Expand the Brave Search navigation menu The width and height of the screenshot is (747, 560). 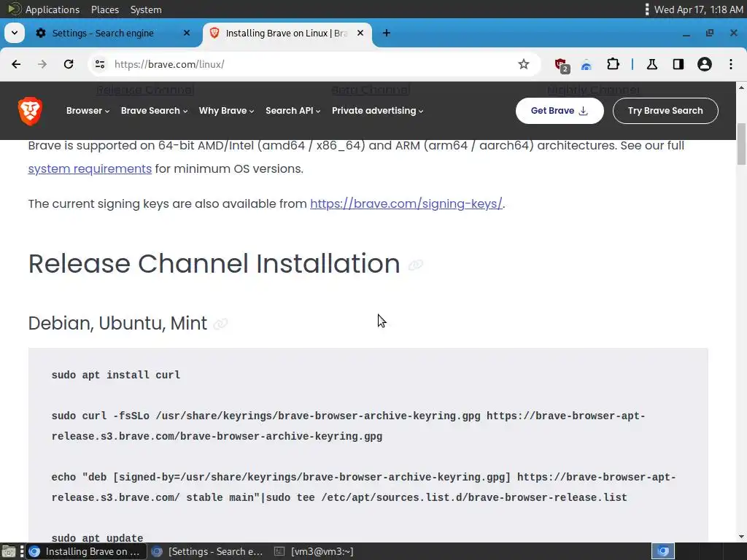coord(154,111)
